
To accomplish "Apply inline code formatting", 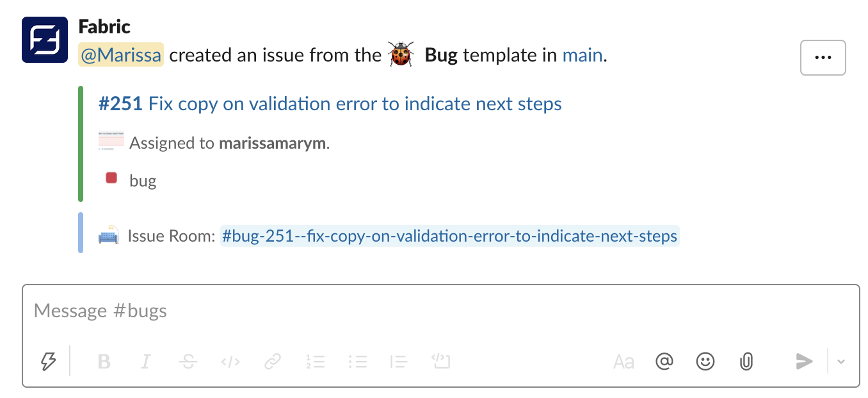I will [x=230, y=361].
